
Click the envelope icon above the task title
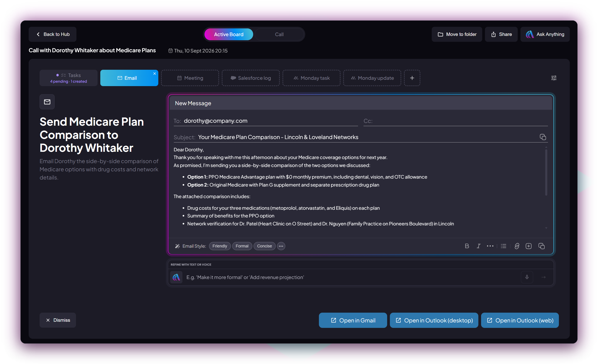tap(47, 102)
